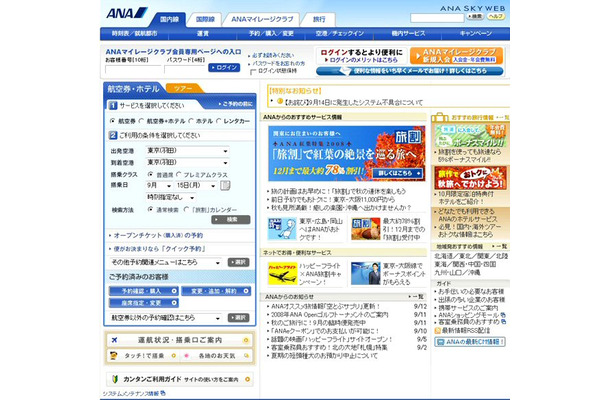Click the arrow icon on 予約確認・購入 button
Screen dimensions: 610x400
coord(174,291)
